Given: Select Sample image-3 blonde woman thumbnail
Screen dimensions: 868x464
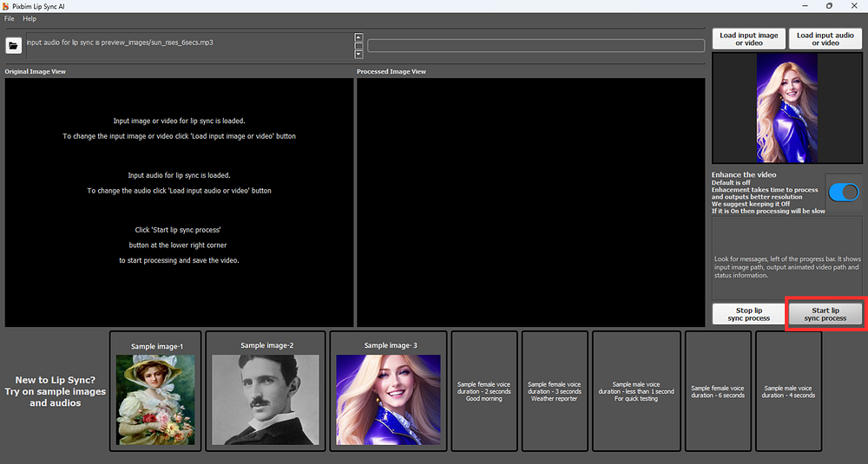Looking at the screenshot, I should [388, 391].
